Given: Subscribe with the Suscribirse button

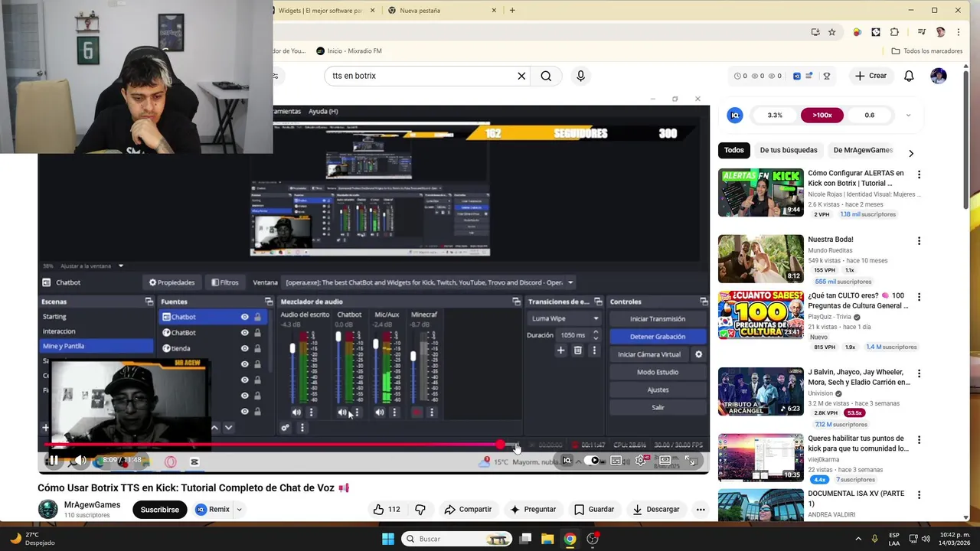Looking at the screenshot, I should 159,509.
